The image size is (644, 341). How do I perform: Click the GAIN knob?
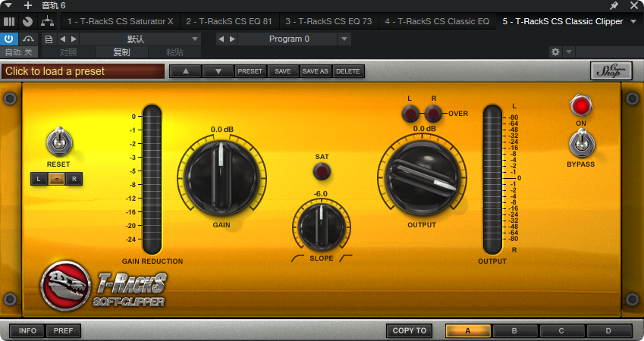click(221, 177)
